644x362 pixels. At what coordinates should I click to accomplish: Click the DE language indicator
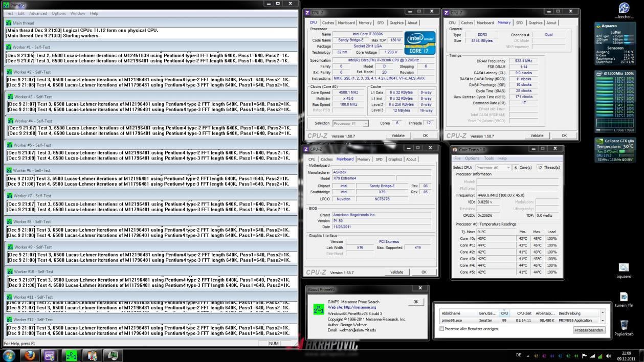519,355
